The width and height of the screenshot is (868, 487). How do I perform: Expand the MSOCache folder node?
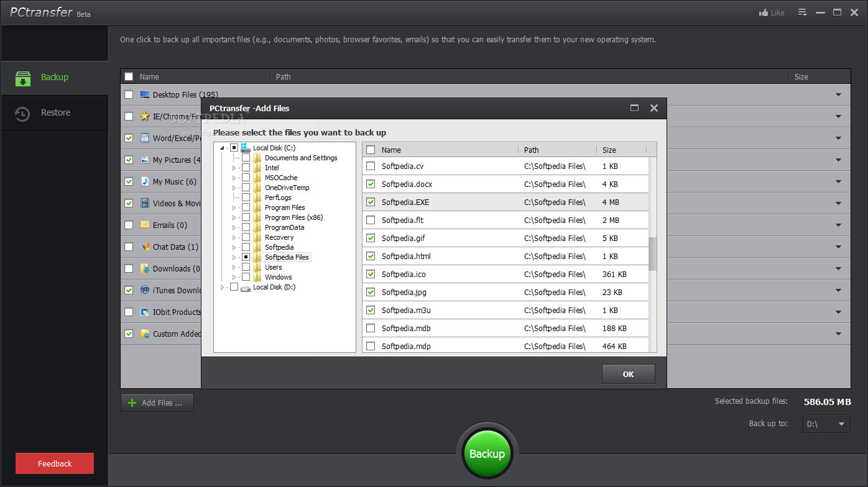[234, 178]
